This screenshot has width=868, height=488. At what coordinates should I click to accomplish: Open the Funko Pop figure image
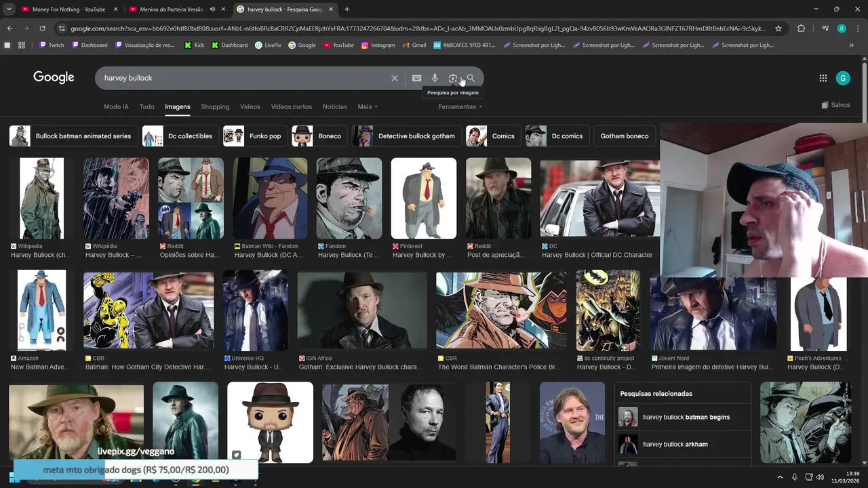[270, 422]
